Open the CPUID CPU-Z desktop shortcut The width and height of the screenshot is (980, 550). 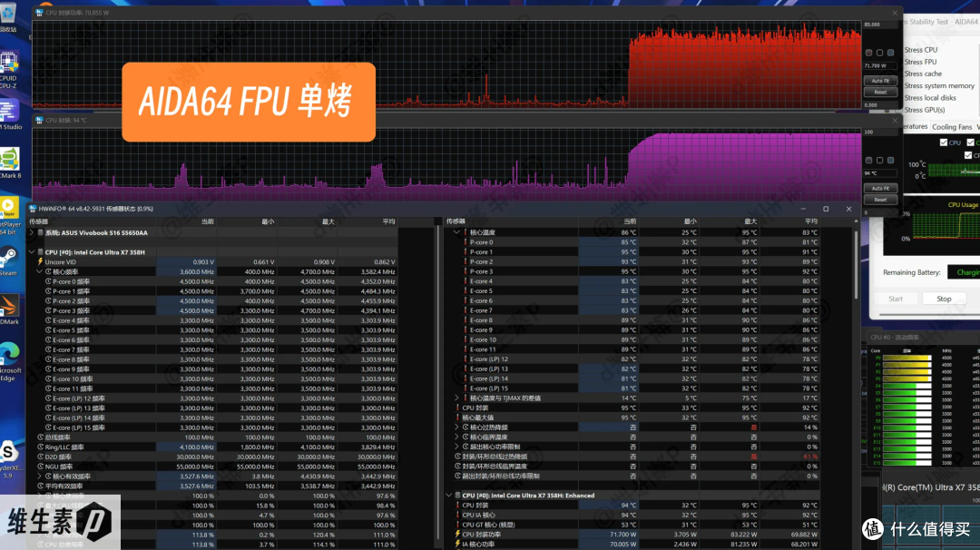[9, 69]
